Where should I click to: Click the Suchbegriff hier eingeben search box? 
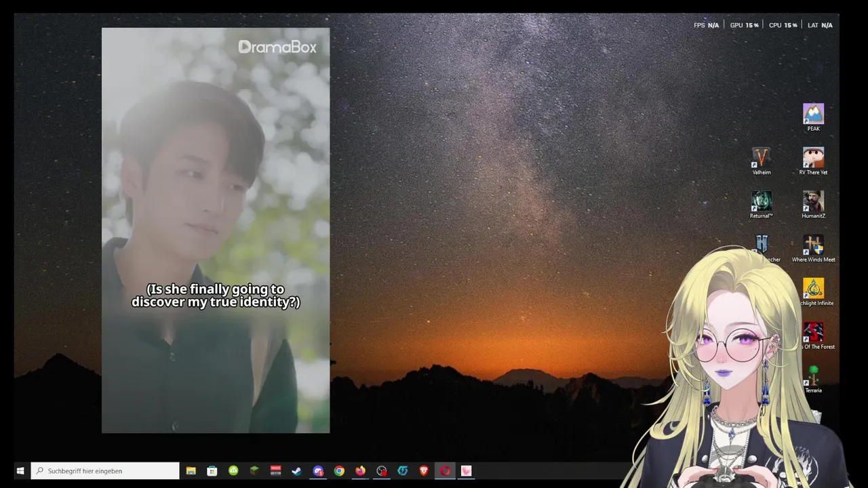coord(105,471)
